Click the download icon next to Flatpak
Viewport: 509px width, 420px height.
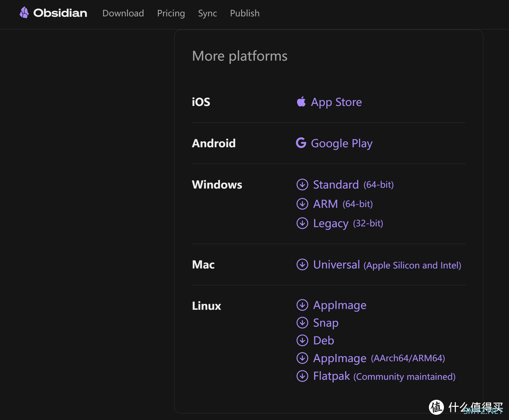pyautogui.click(x=302, y=376)
